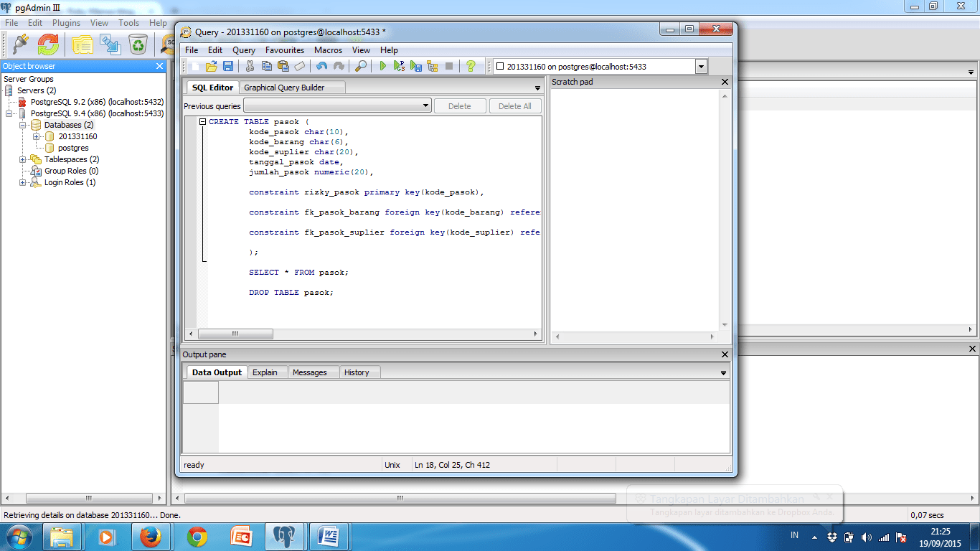Image resolution: width=980 pixels, height=551 pixels.
Task: Click the Cut scissors icon
Action: (x=250, y=67)
